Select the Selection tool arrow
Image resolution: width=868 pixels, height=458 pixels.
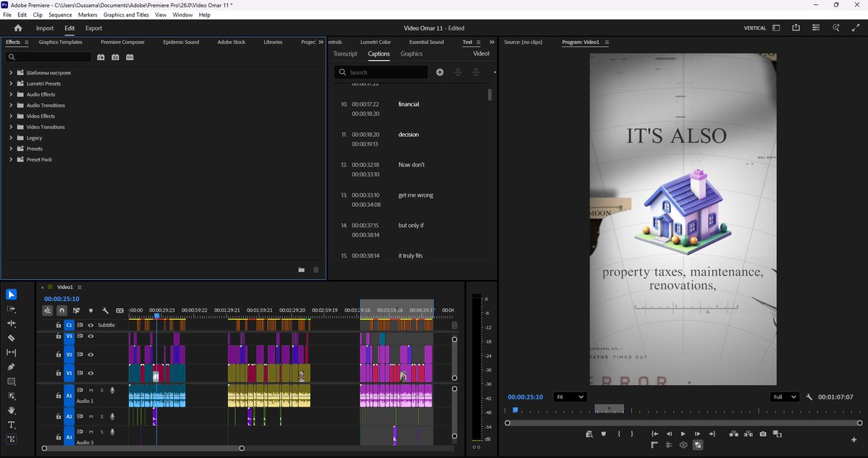[12, 294]
